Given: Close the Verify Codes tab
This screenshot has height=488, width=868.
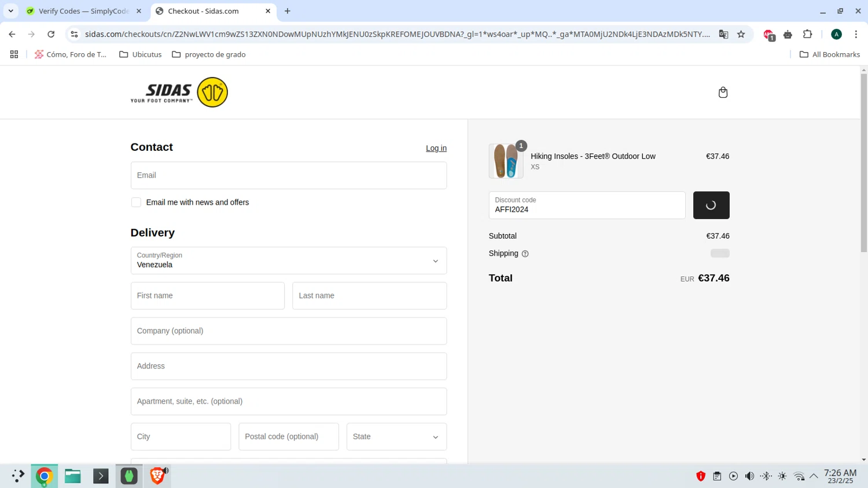Looking at the screenshot, I should pyautogui.click(x=139, y=11).
